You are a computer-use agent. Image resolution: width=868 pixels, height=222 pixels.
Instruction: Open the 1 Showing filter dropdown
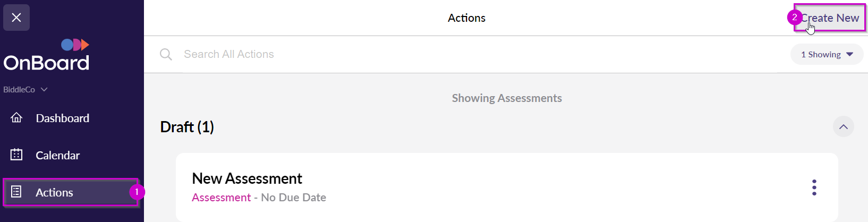827,55
